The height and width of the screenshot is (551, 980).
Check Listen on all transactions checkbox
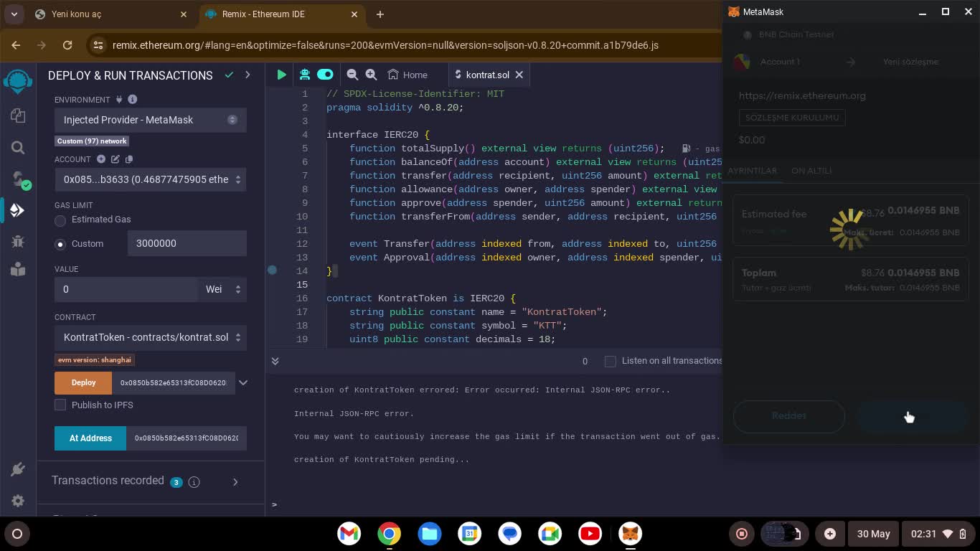point(611,361)
